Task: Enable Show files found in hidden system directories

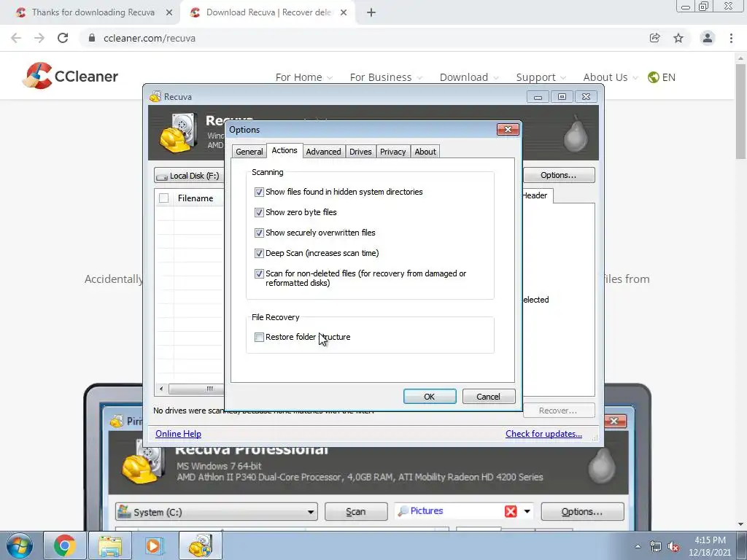Action: (x=259, y=192)
